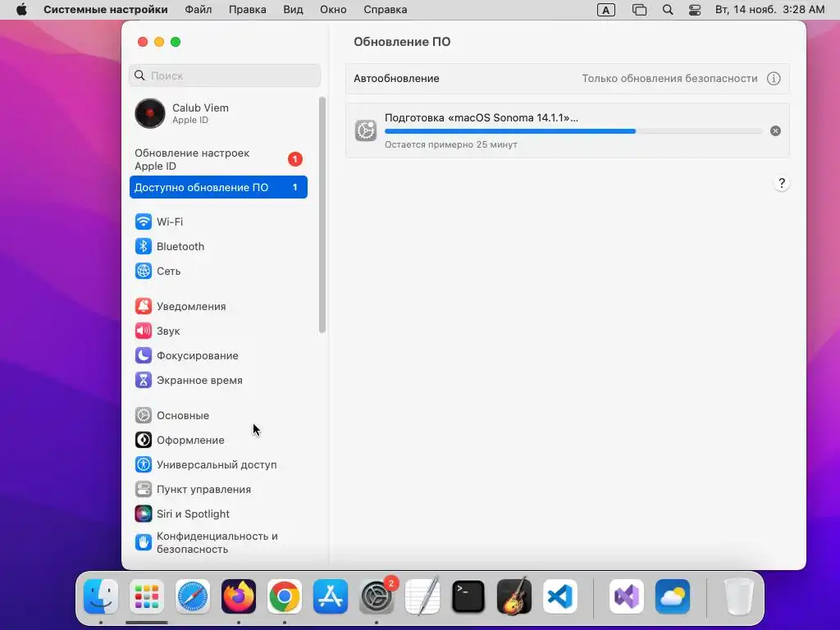The width and height of the screenshot is (840, 630).
Task: Click Только обновления безопасности text
Action: tap(669, 79)
